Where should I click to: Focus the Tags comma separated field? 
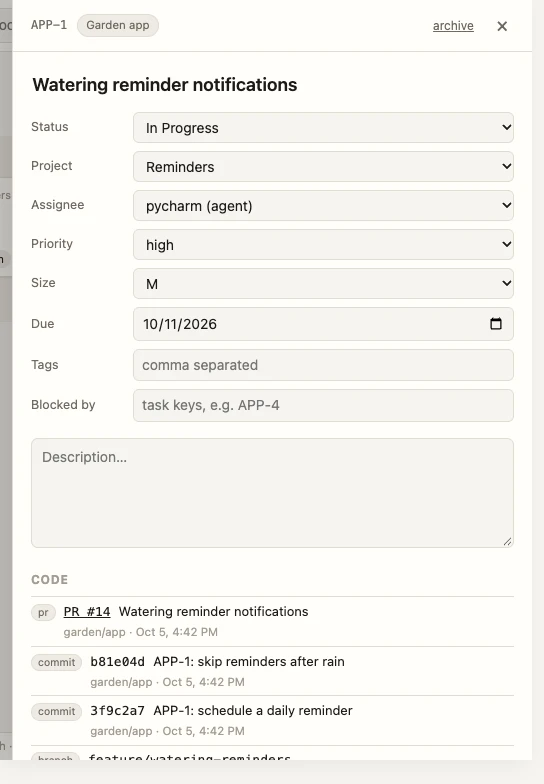(323, 365)
